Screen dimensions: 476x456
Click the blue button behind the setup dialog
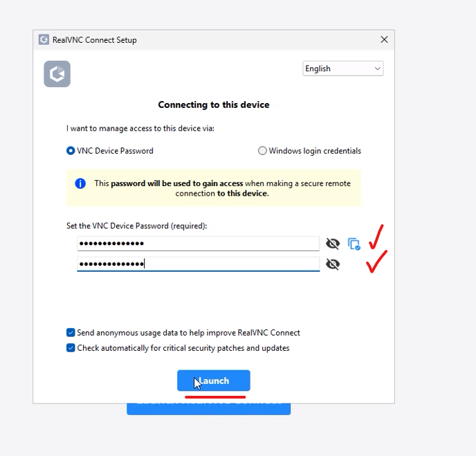click(x=208, y=409)
